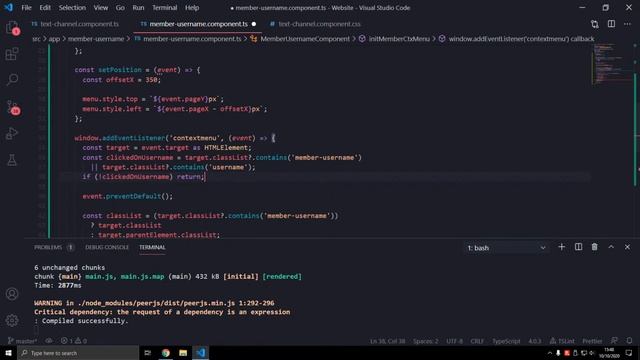
Task: Open the editor More Actions ellipsis
Action: coord(627,24)
